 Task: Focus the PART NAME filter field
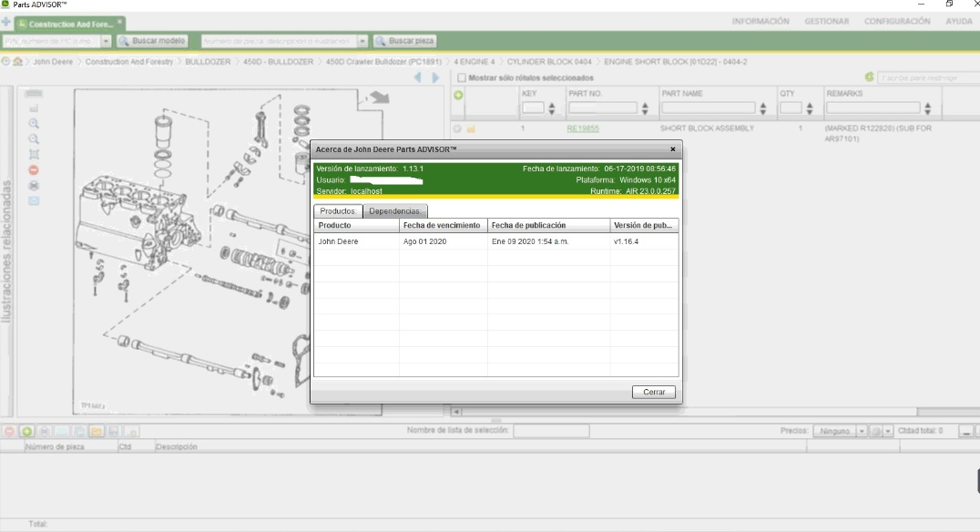tap(708, 108)
